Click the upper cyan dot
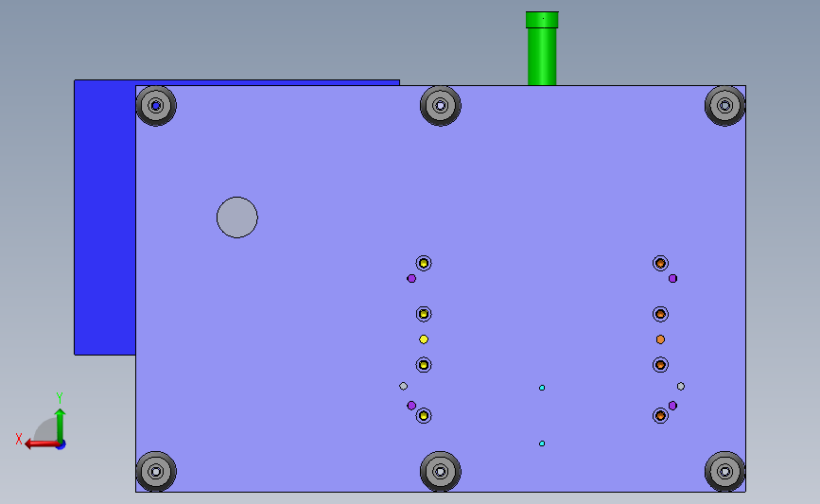820x504 pixels. [542, 388]
